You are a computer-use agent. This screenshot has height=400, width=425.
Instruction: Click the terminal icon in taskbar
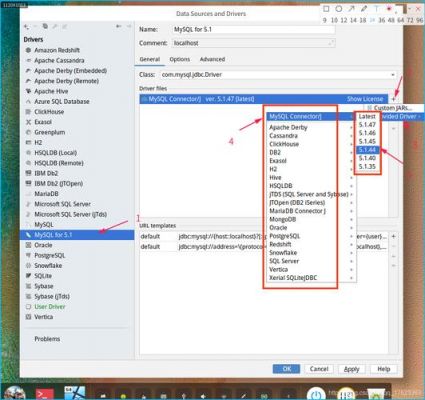[44, 394]
